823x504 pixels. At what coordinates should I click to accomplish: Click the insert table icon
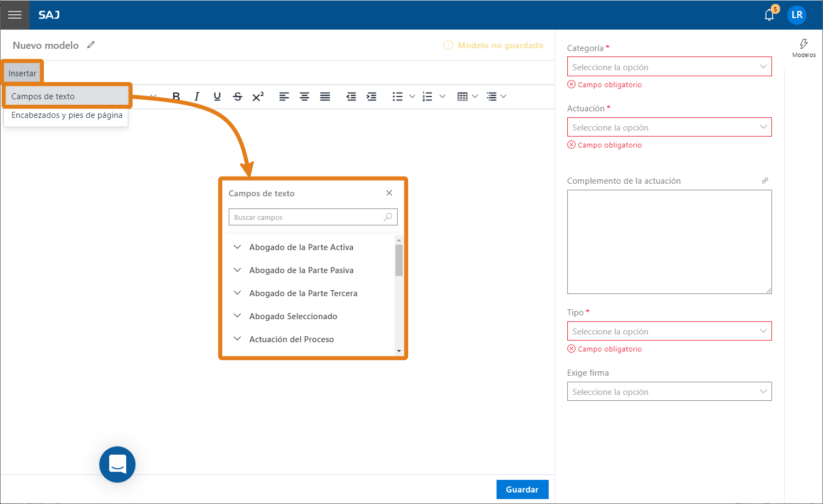463,97
